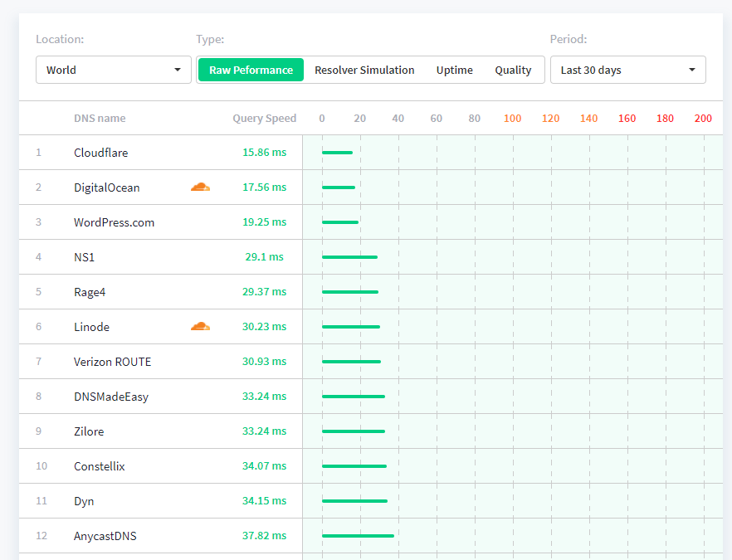
Task: Click the Cloudflare icon beside DigitalOcean
Action: [200, 187]
